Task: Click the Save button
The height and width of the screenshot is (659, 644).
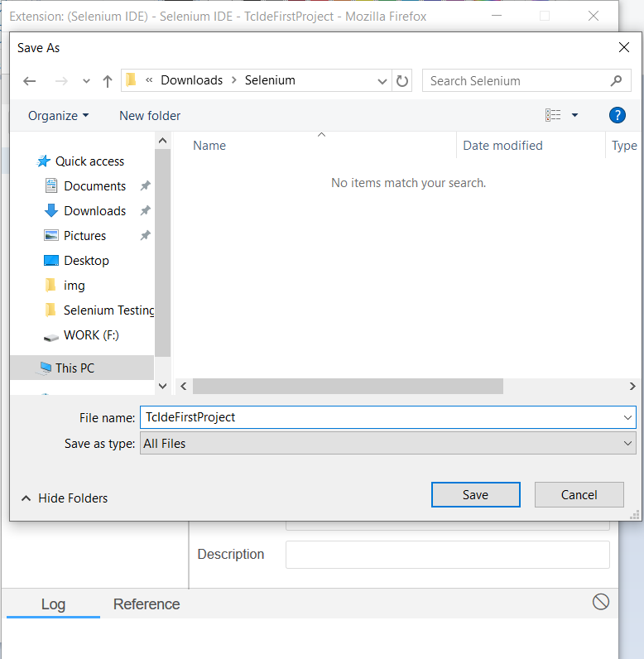Action: pos(475,495)
